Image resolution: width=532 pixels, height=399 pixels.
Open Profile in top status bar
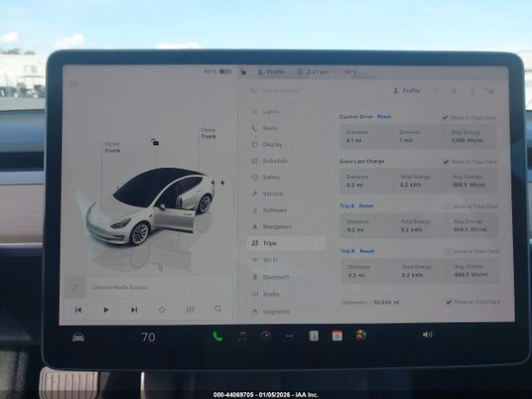(x=271, y=71)
